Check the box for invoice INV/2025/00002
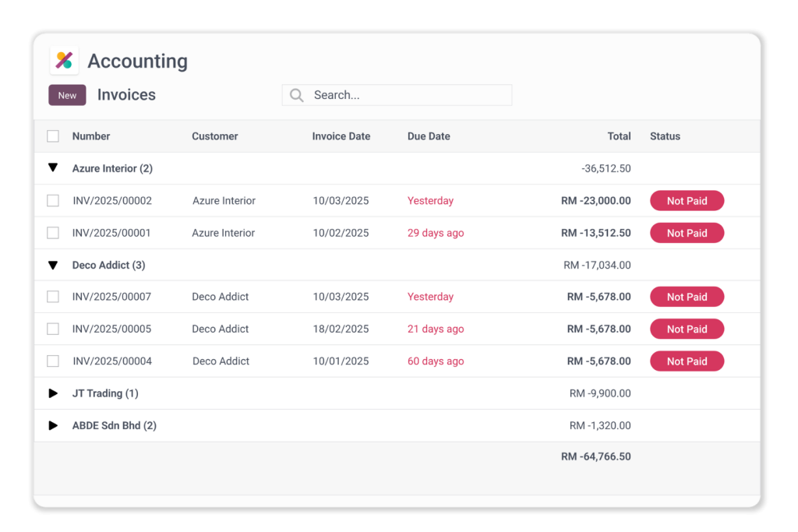The width and height of the screenshot is (798, 532). (x=53, y=201)
